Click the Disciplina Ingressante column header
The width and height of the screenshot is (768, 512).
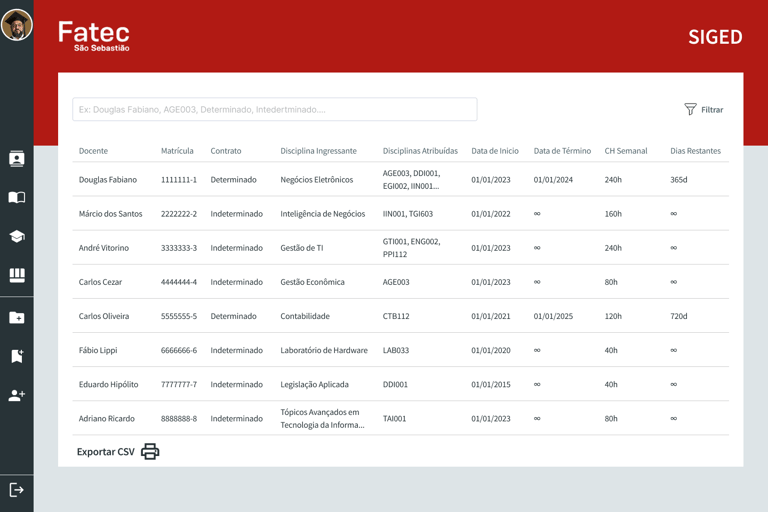(x=318, y=151)
